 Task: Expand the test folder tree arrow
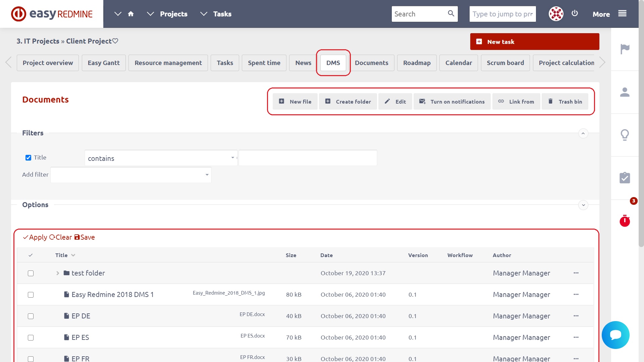(58, 273)
